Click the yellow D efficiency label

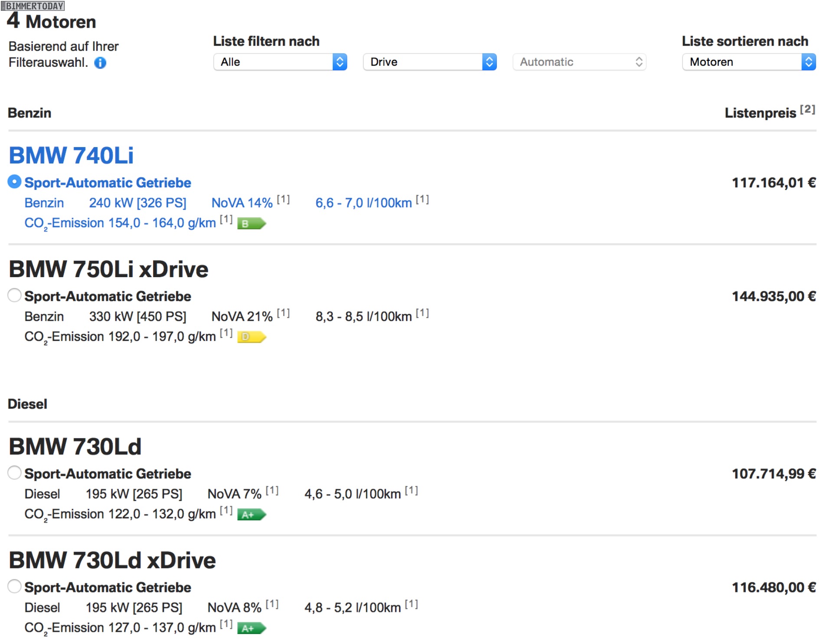251,337
